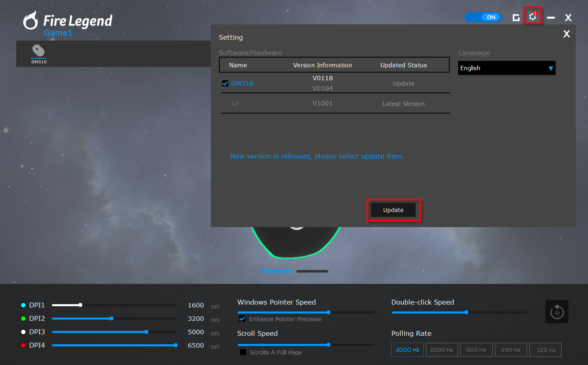Select the green DPI2 stage indicator
588x365 pixels.
pyautogui.click(x=23, y=318)
